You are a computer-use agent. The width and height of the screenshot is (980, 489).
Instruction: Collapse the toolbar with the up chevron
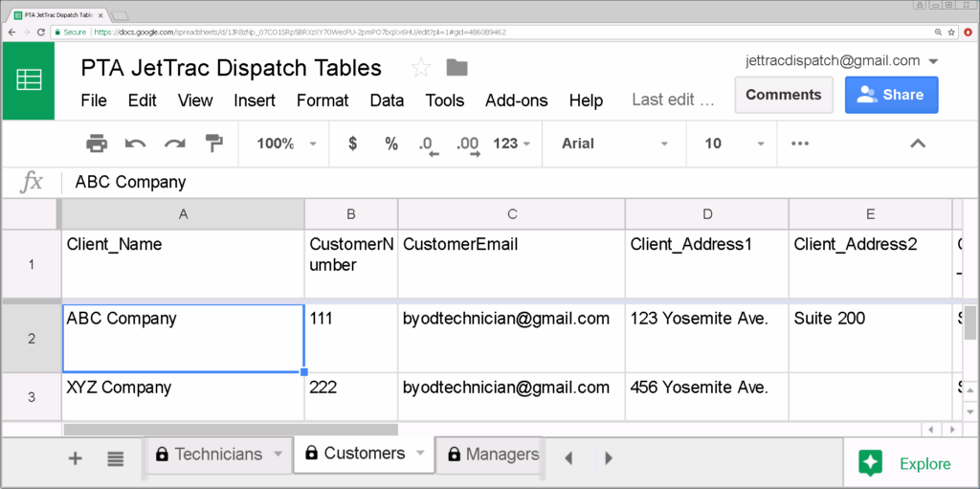pos(917,144)
